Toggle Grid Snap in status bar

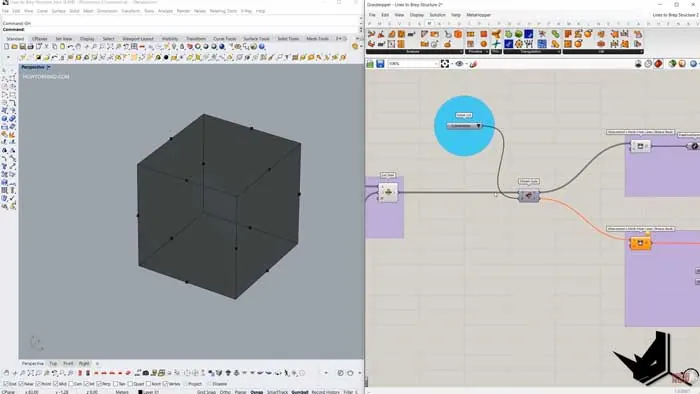[x=206, y=392]
